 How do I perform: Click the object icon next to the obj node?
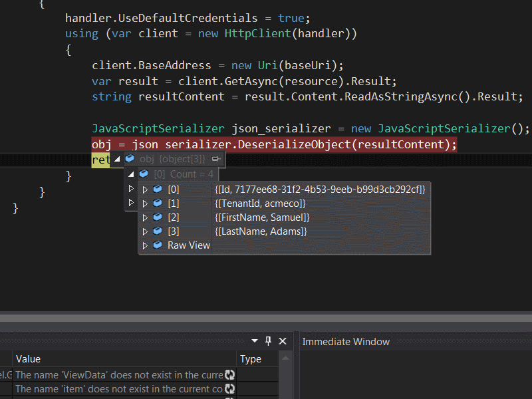(x=130, y=159)
